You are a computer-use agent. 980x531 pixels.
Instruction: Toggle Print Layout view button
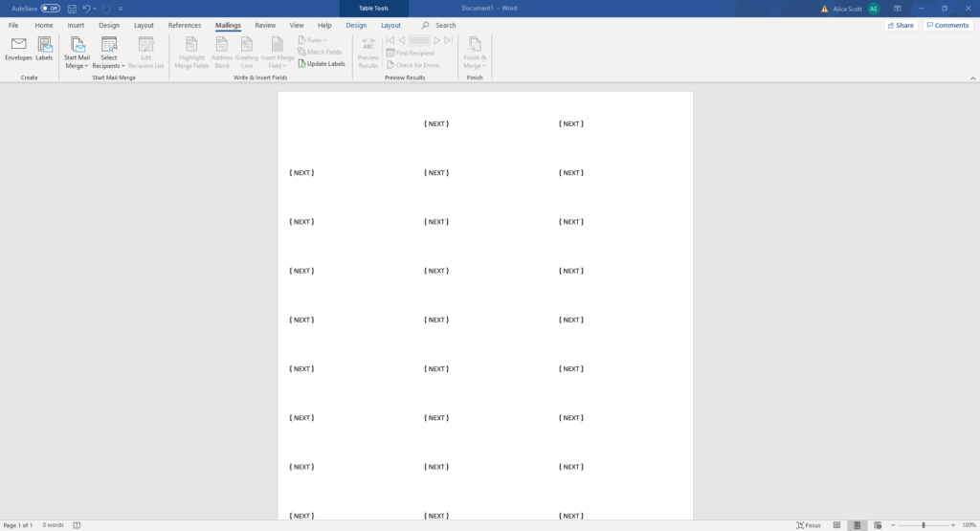(857, 525)
